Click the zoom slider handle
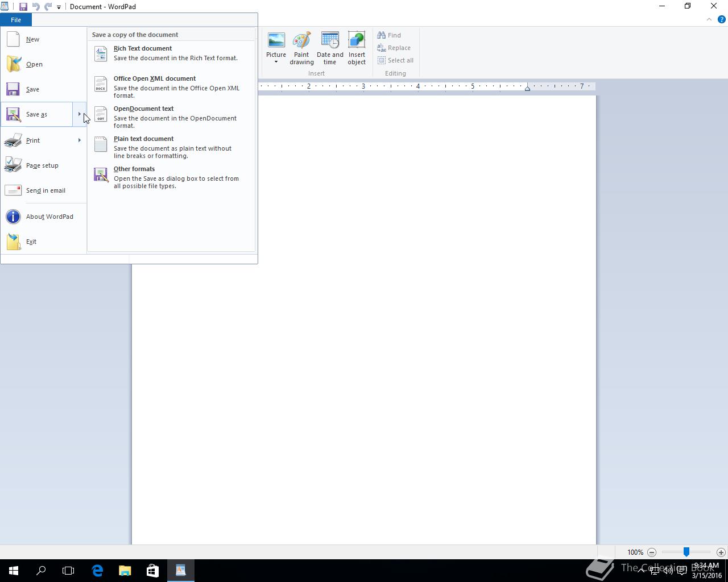The image size is (728, 582). pyautogui.click(x=686, y=552)
